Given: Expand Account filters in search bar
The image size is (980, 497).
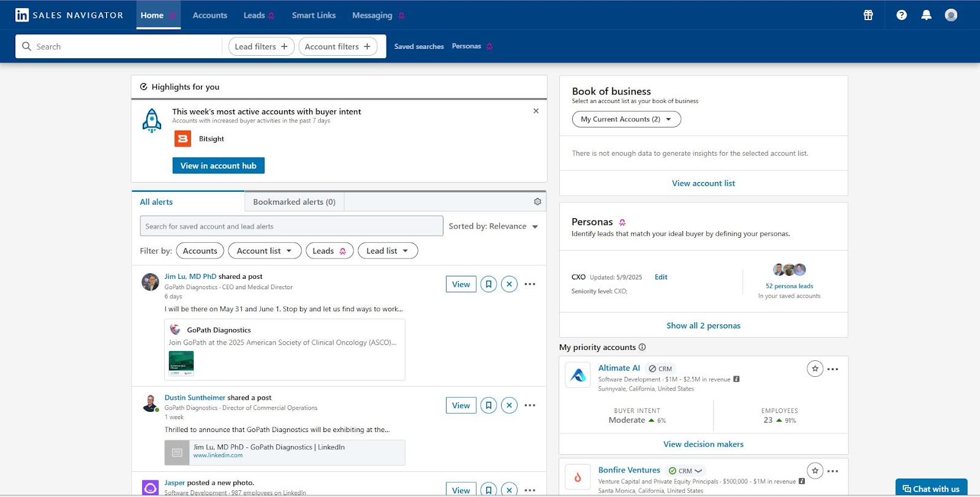Looking at the screenshot, I should [337, 47].
